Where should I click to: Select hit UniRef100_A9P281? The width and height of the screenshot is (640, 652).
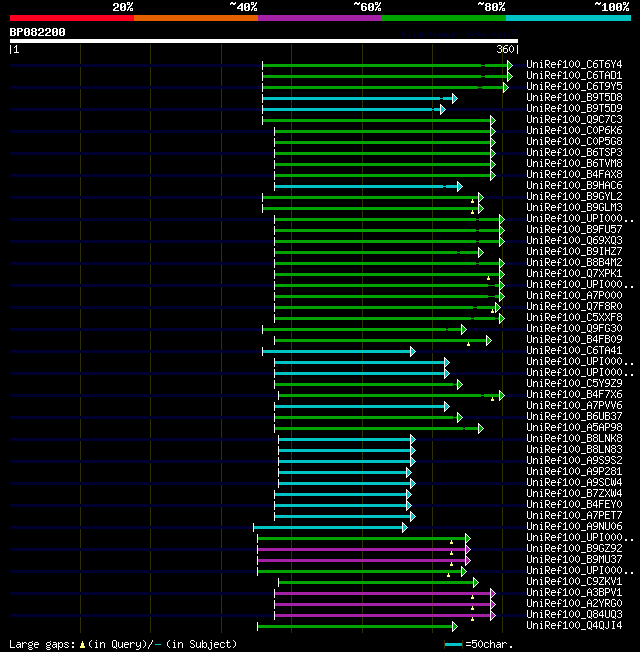pyautogui.click(x=574, y=472)
